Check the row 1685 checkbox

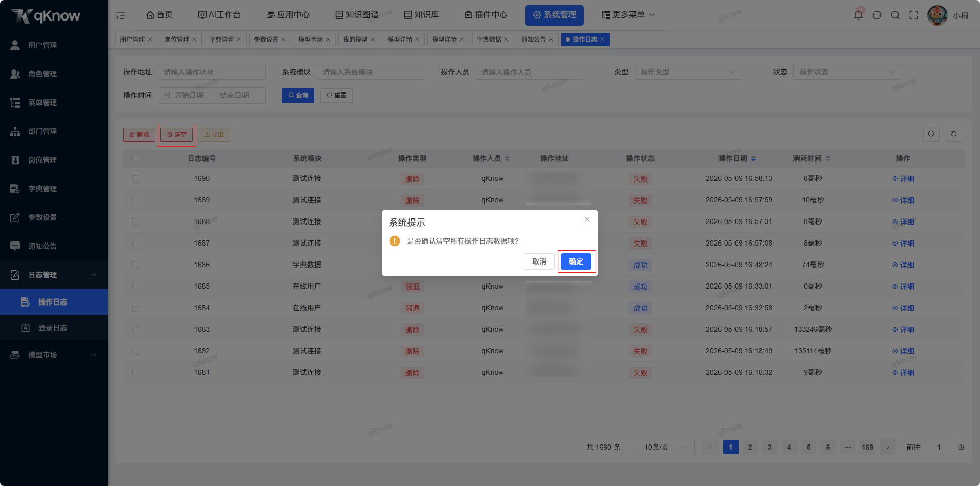coord(136,287)
